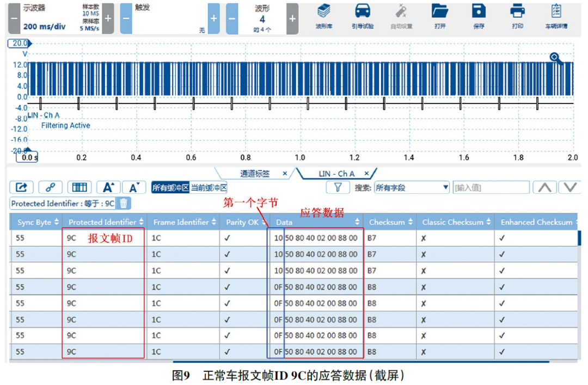Click the export icon above the table
The height and width of the screenshot is (385, 588).
(x=21, y=187)
